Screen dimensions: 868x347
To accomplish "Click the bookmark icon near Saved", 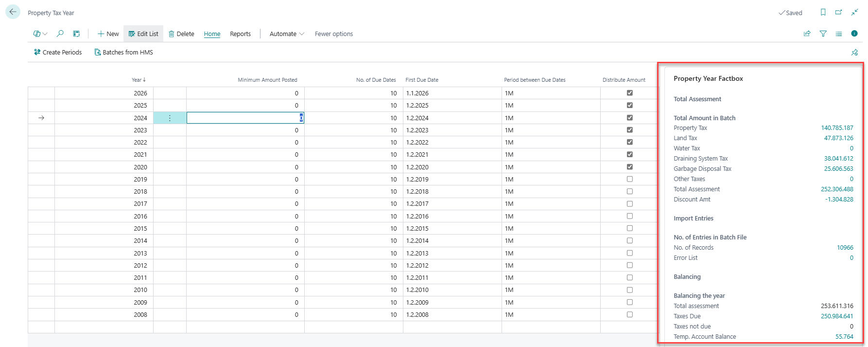I will click(823, 12).
